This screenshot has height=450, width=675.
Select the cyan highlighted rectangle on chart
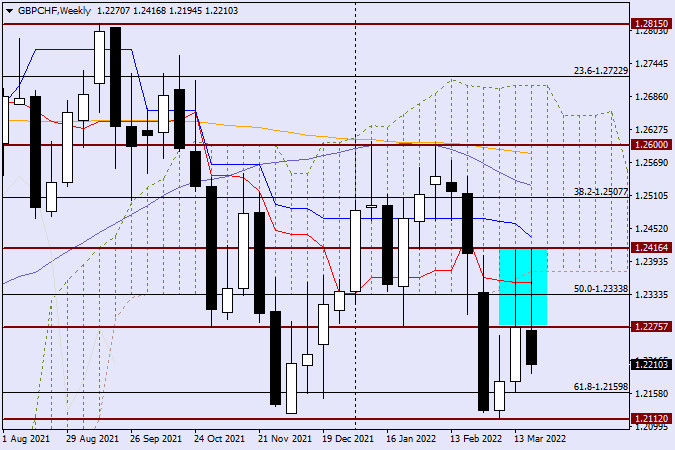point(523,287)
